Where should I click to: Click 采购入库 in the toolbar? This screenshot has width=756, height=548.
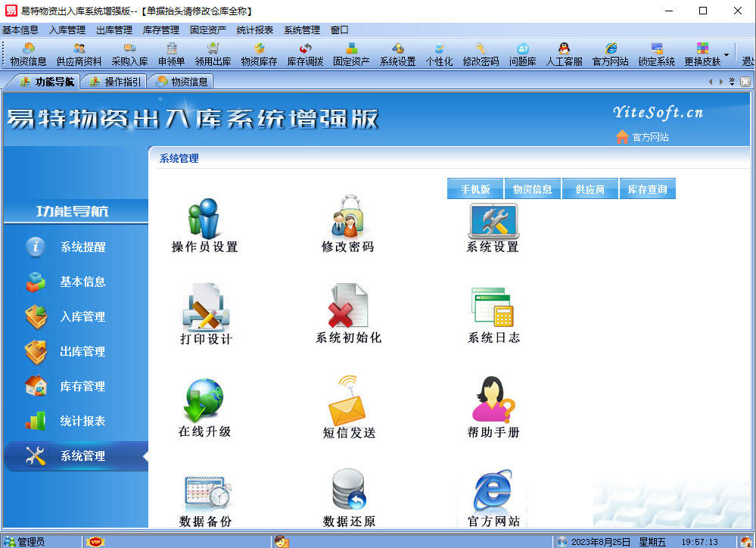[x=129, y=54]
